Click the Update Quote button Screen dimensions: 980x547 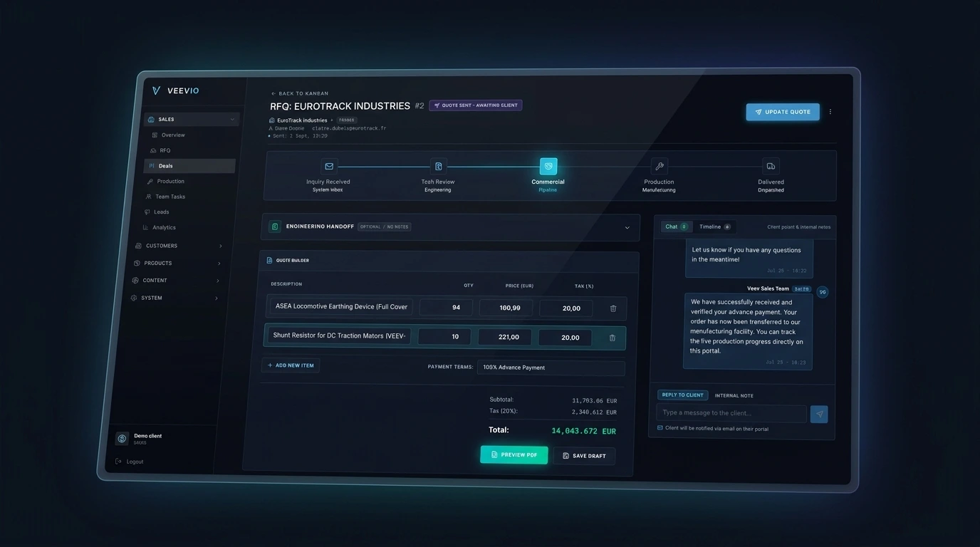783,112
